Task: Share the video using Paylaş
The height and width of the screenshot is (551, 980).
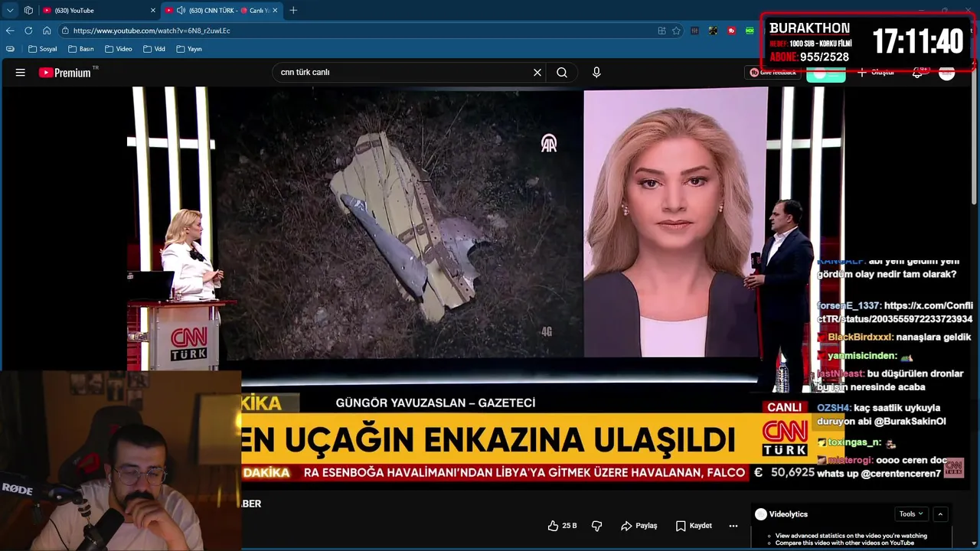Action: (x=639, y=526)
